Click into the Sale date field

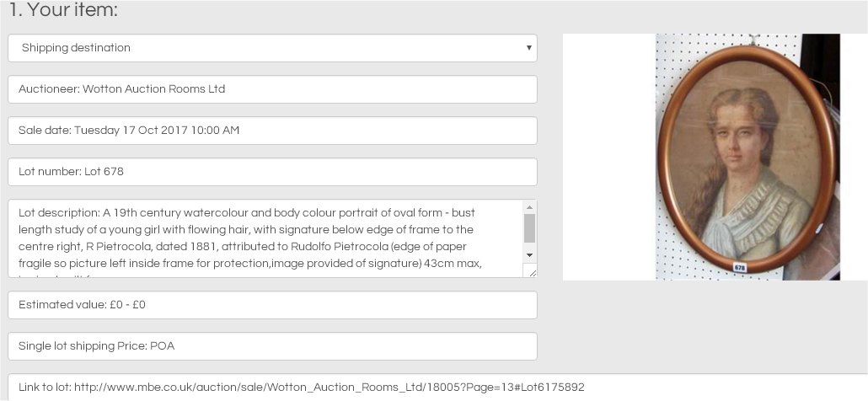click(x=272, y=131)
